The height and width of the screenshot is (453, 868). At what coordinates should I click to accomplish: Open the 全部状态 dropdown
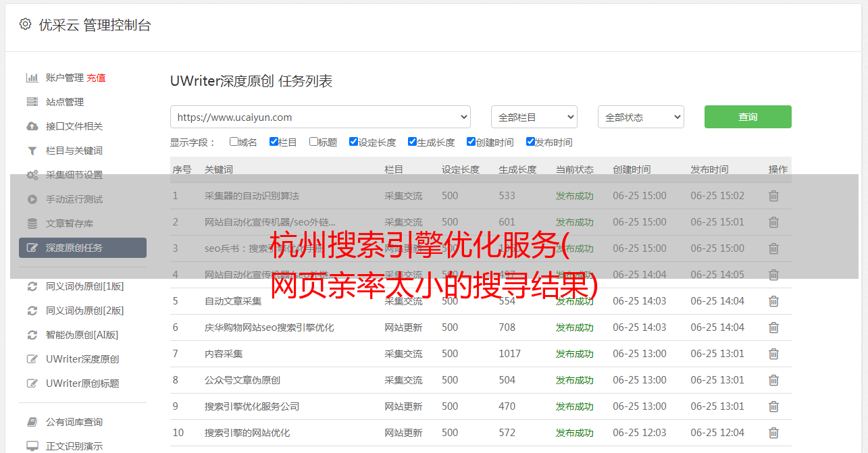click(x=641, y=117)
